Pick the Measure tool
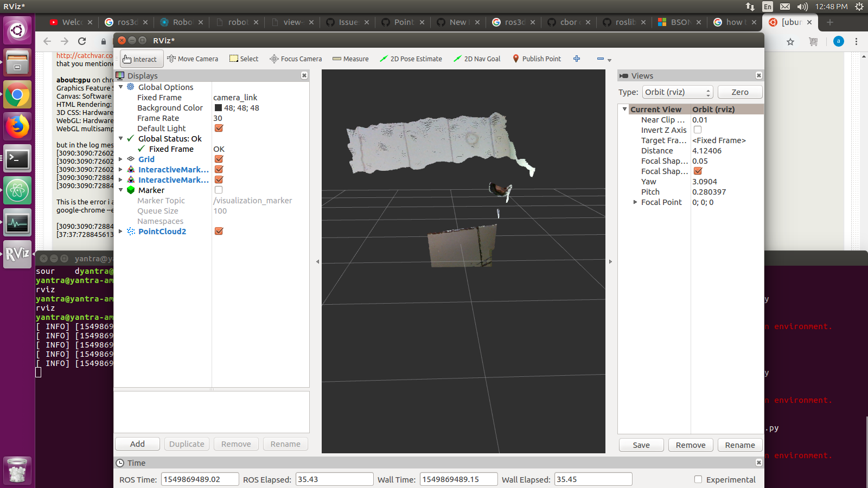The height and width of the screenshot is (488, 868). pyautogui.click(x=350, y=59)
